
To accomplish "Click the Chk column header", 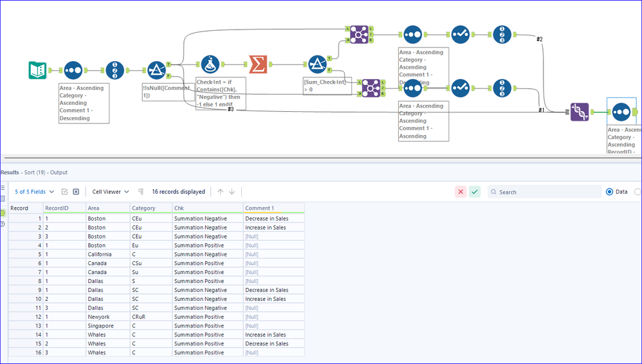I will coord(208,208).
